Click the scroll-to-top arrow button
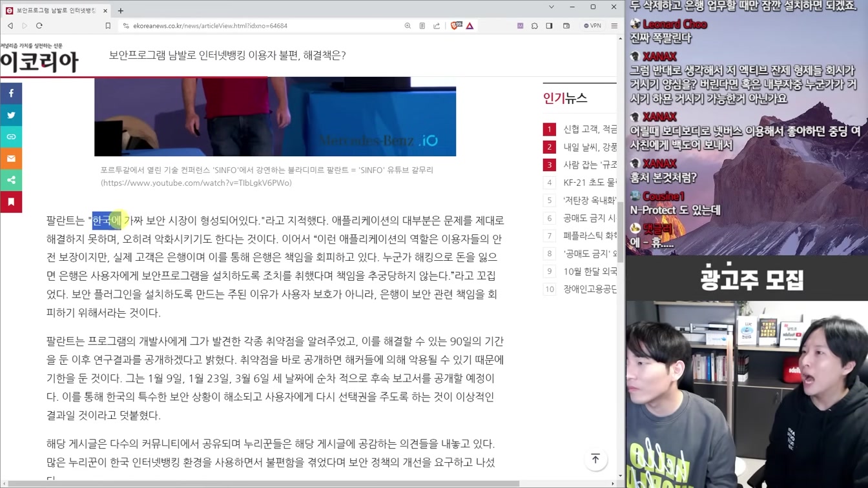Image resolution: width=868 pixels, height=488 pixels. 595,459
